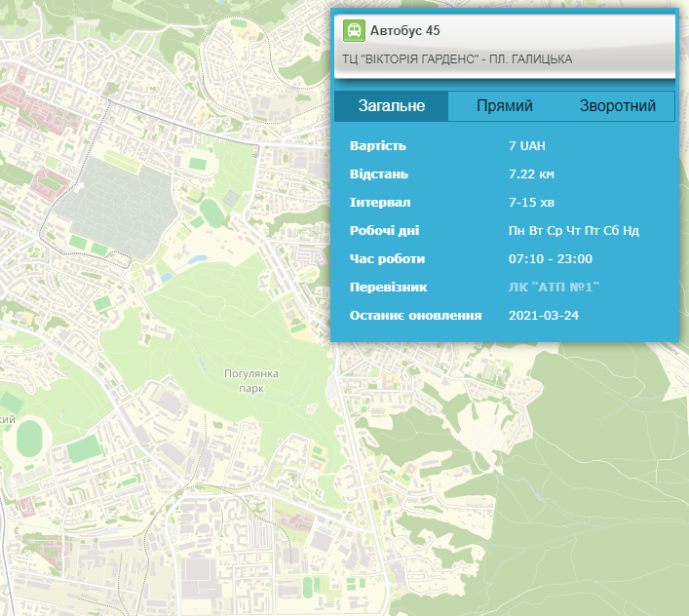Select the 2021-03-24 update date
The image size is (689, 616).
(544, 316)
